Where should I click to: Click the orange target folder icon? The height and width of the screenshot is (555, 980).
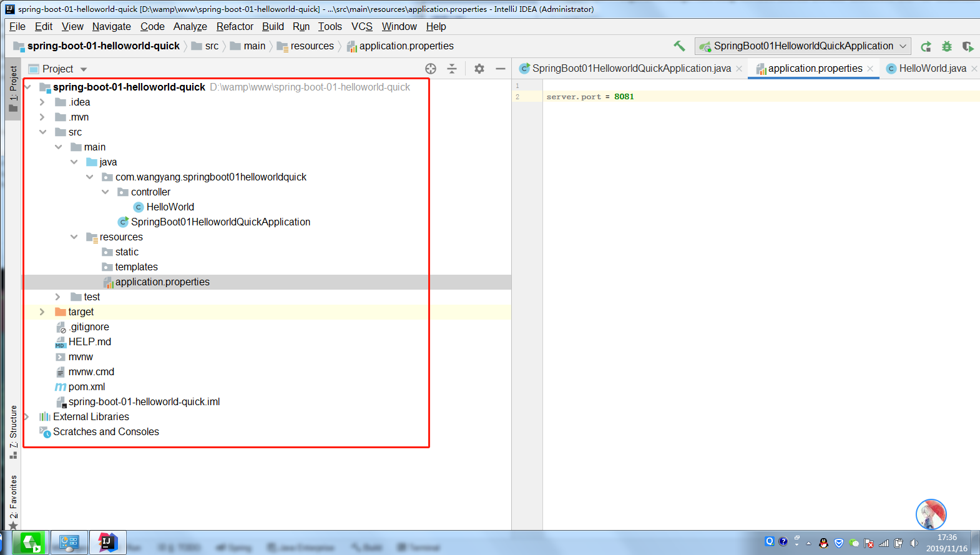pos(61,312)
